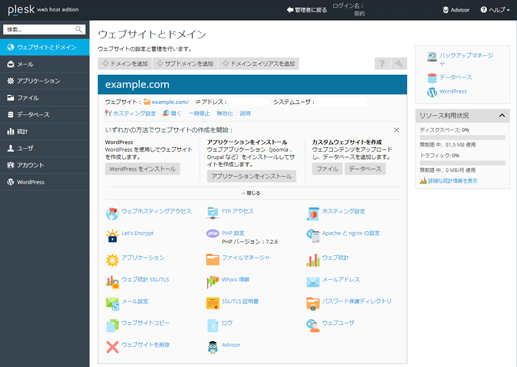Click the データベース icon in right panel
517x367 pixels.
(432, 78)
